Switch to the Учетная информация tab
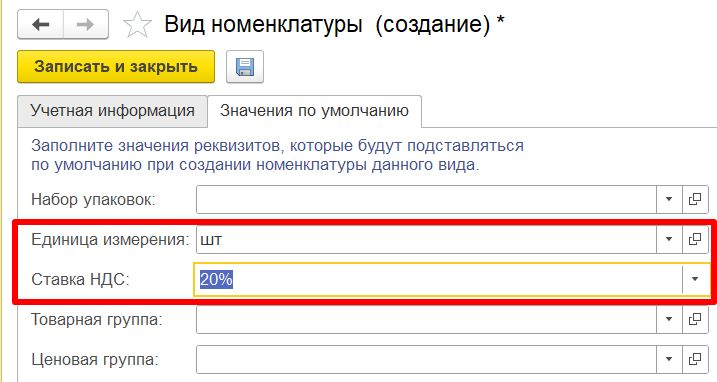This screenshot has height=382, width=717. click(x=112, y=111)
